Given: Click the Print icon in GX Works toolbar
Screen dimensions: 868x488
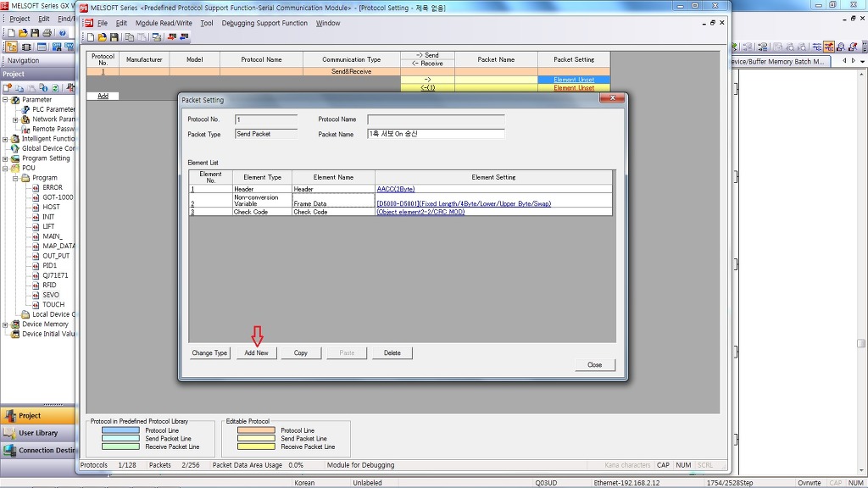Looking at the screenshot, I should tap(47, 33).
